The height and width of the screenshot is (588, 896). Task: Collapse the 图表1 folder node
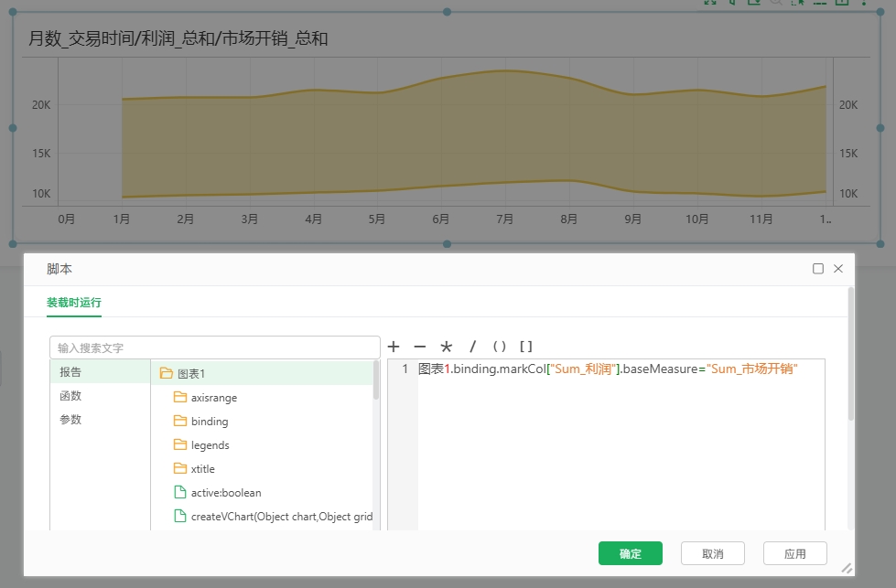tap(263, 373)
